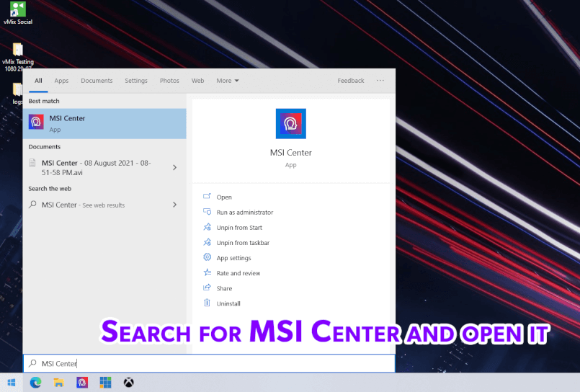Select the Settings search tab
The image size is (580, 392).
pos(136,81)
